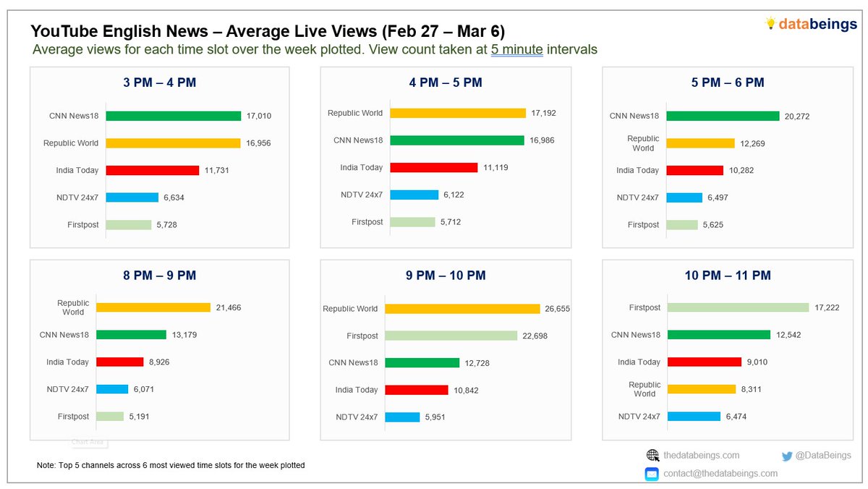868x489 pixels.
Task: Click the globe icon beside thedatabeings.com
Action: [x=652, y=455]
